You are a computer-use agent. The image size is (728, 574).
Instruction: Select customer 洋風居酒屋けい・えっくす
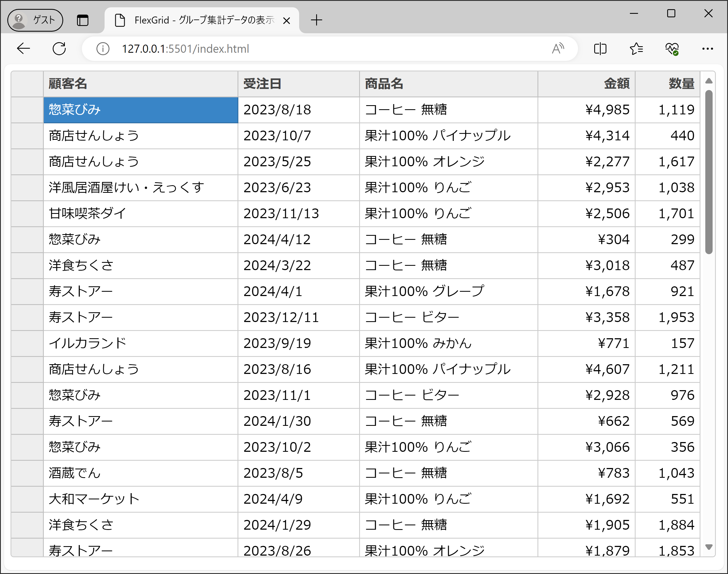[141, 188]
